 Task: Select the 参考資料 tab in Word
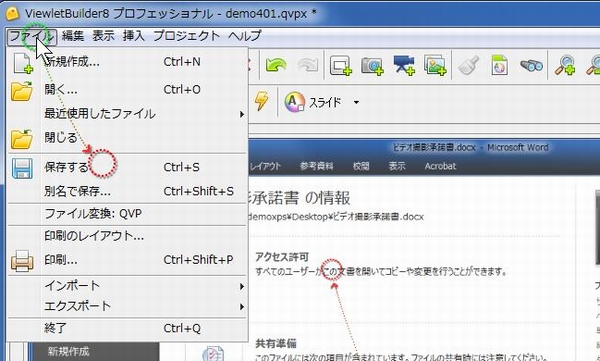[x=316, y=166]
